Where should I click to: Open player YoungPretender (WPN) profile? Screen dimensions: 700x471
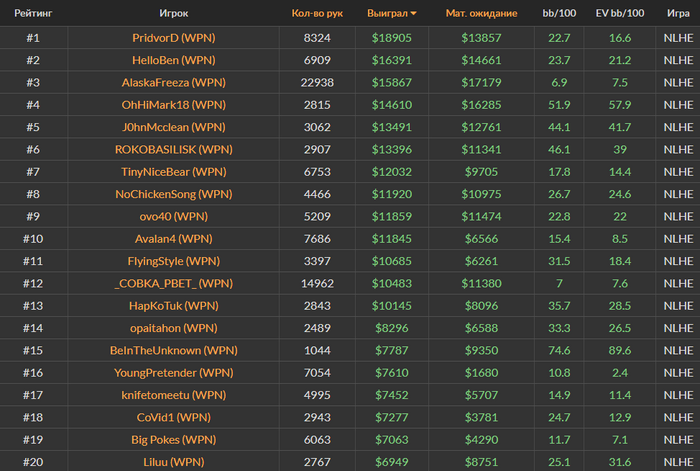point(174,373)
